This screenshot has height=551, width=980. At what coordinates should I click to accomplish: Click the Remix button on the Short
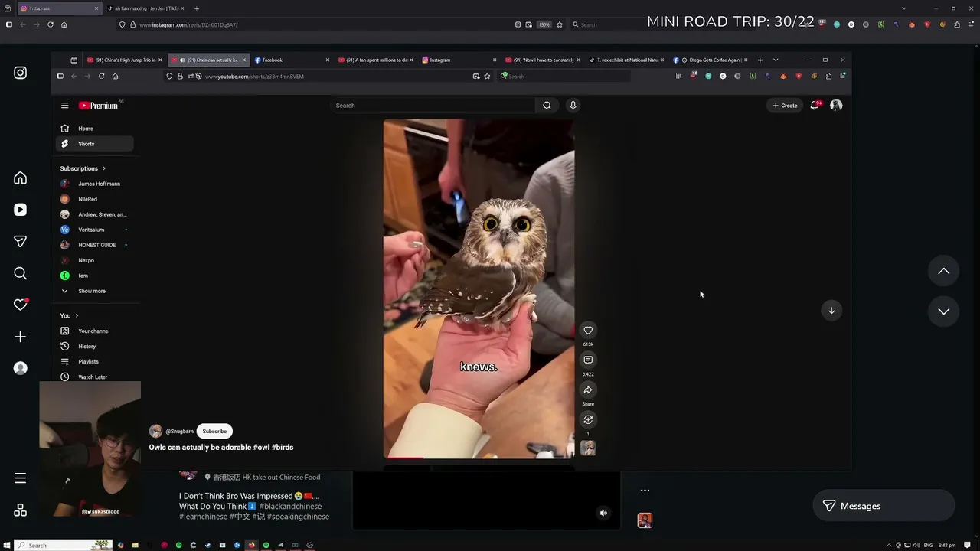(588, 419)
